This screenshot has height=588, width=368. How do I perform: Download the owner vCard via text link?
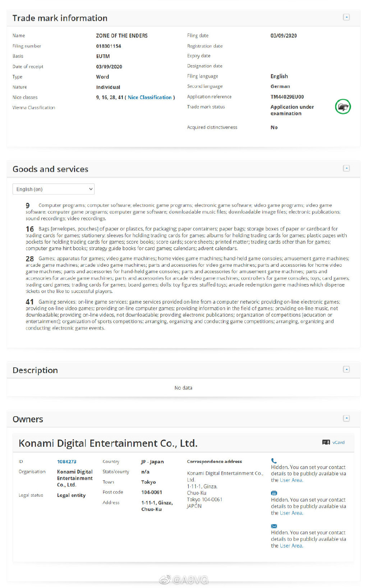pyautogui.click(x=339, y=442)
